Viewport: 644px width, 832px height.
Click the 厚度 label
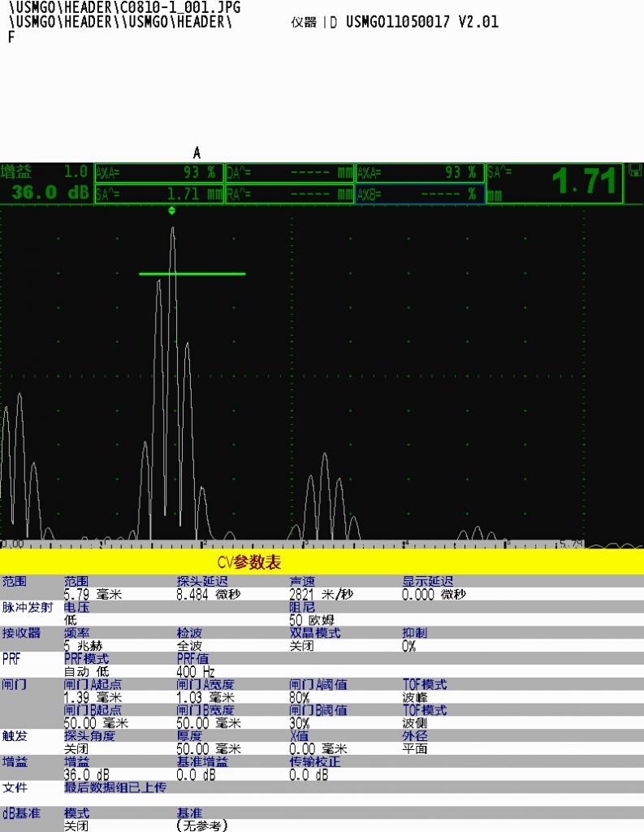pos(189,735)
